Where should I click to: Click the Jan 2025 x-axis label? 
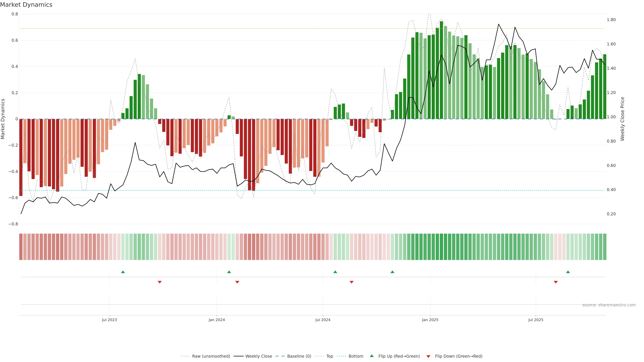(430, 320)
